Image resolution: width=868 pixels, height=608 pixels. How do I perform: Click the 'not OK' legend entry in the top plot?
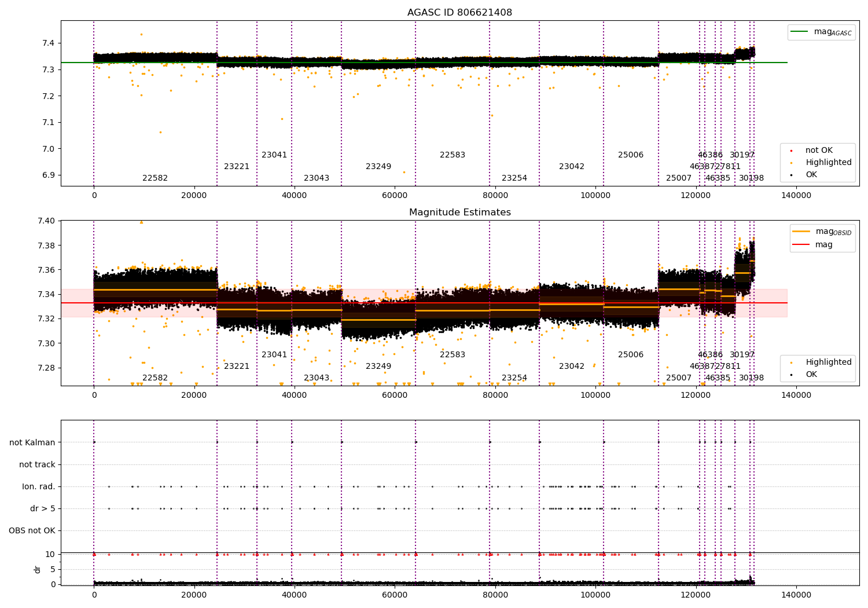click(x=819, y=151)
